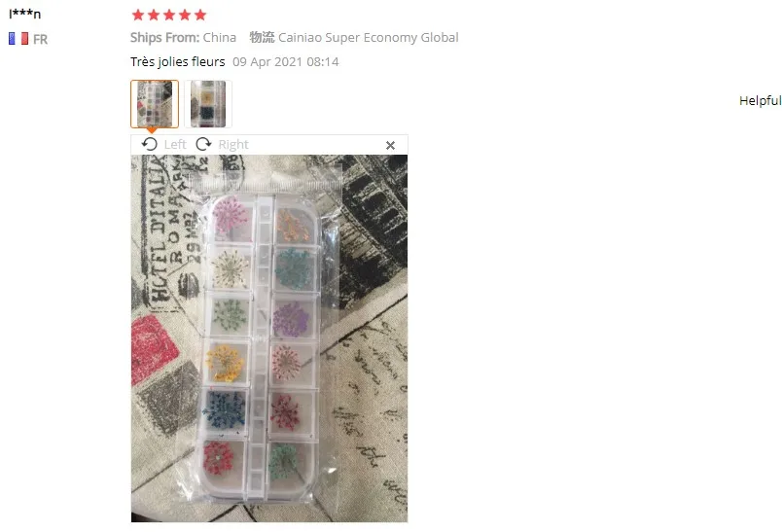782x532 pixels.
Task: Click the fifth red rating star
Action: click(200, 15)
